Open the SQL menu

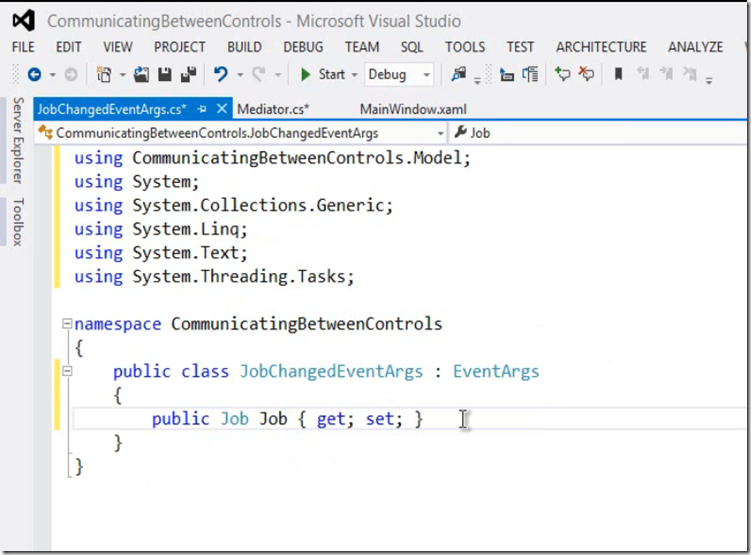pyautogui.click(x=412, y=47)
